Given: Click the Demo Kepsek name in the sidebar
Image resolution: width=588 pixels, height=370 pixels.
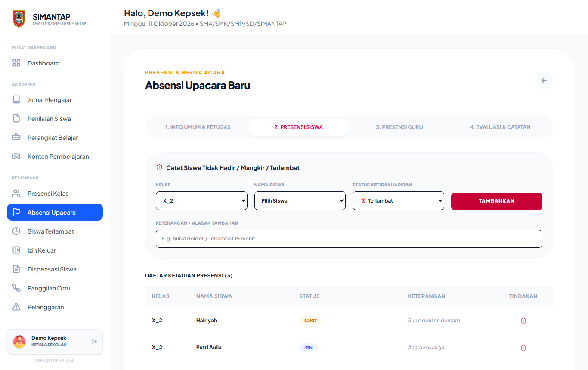Looking at the screenshot, I should [49, 338].
